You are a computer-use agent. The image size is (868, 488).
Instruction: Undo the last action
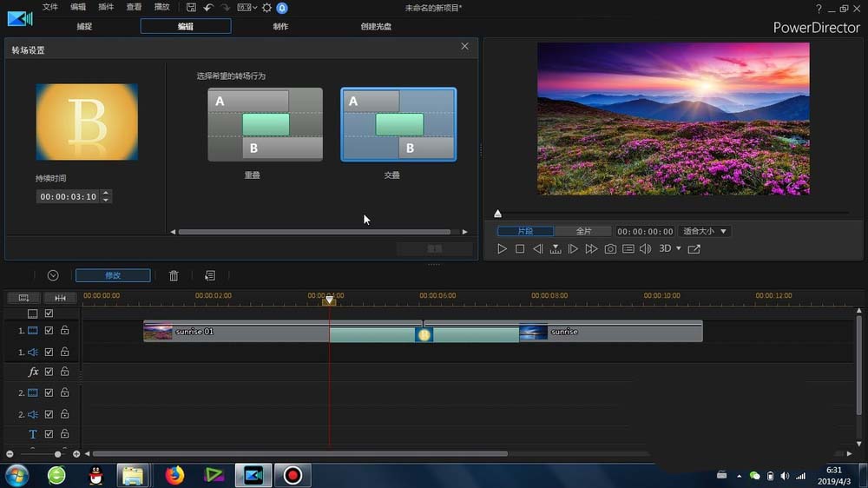click(208, 8)
